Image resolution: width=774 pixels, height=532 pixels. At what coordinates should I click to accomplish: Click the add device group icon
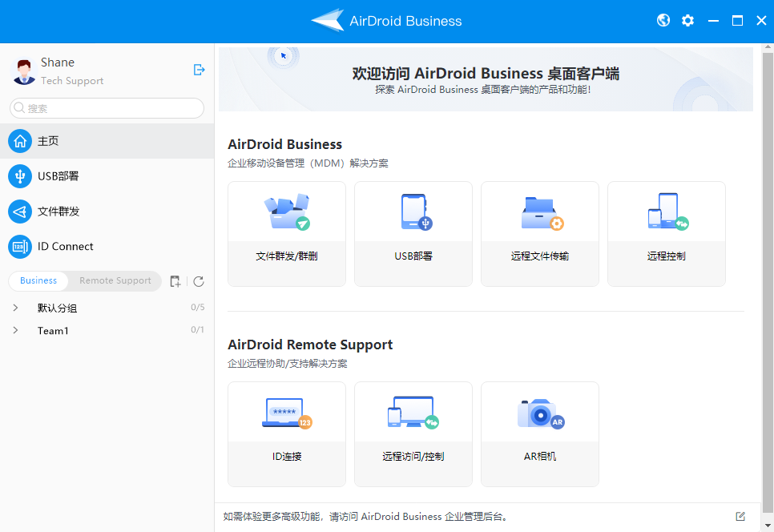(x=175, y=281)
